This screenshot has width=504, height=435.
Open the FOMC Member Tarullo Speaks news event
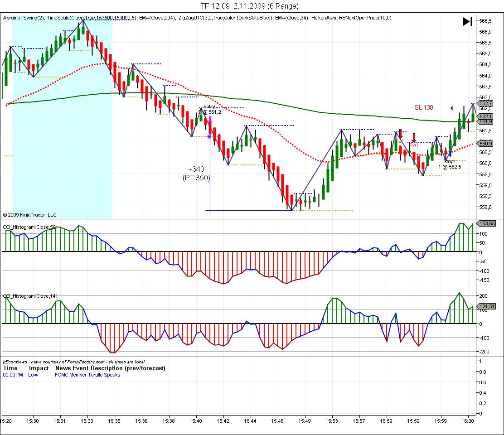[x=87, y=375]
